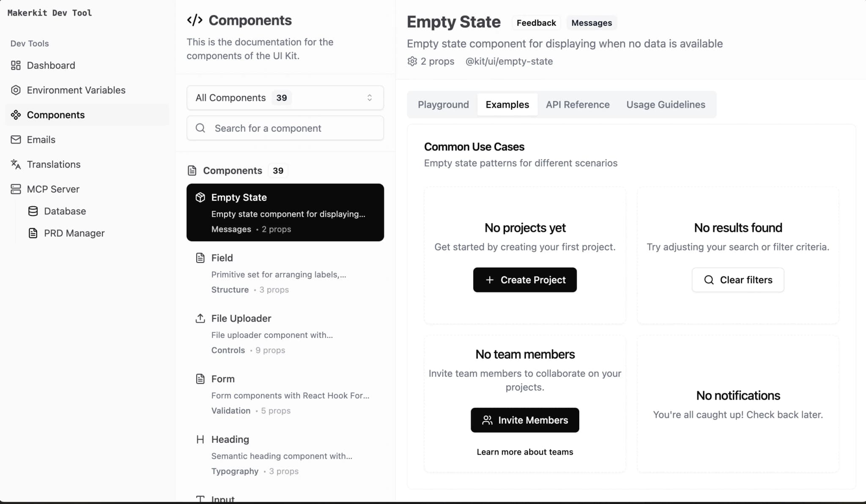The image size is (866, 504).
Task: Click the Create Project button
Action: [x=524, y=280]
